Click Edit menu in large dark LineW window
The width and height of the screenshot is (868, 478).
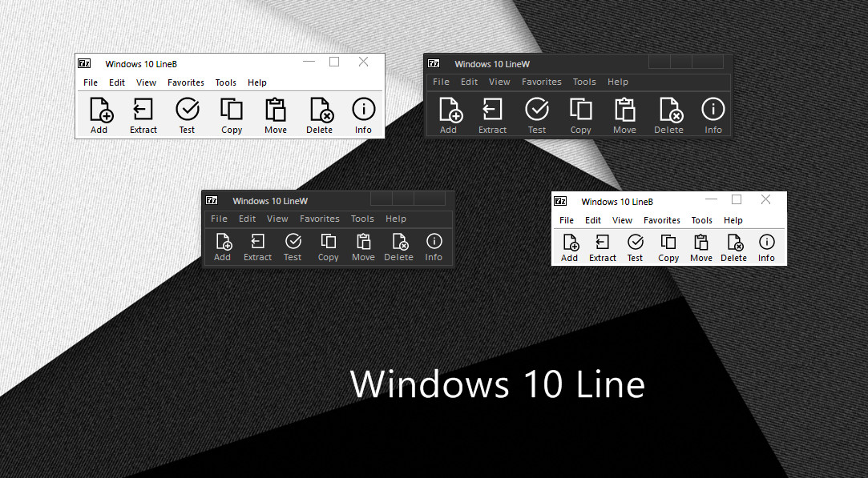(x=470, y=82)
